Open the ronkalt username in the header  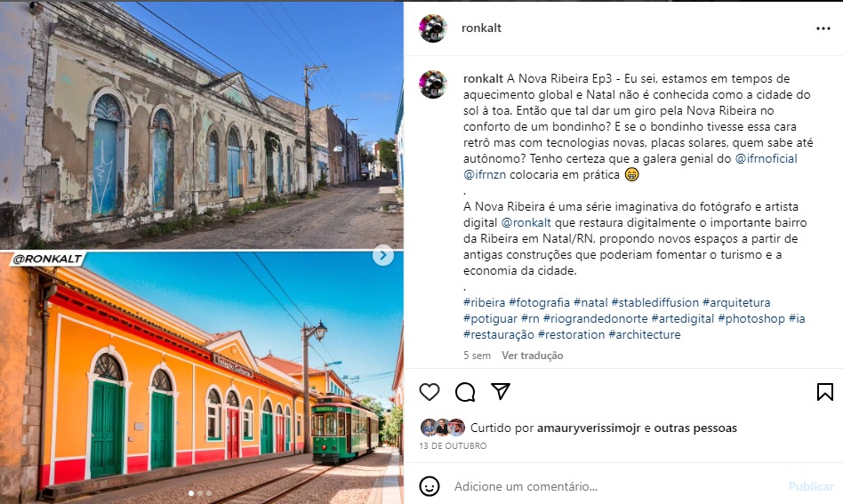click(x=481, y=28)
